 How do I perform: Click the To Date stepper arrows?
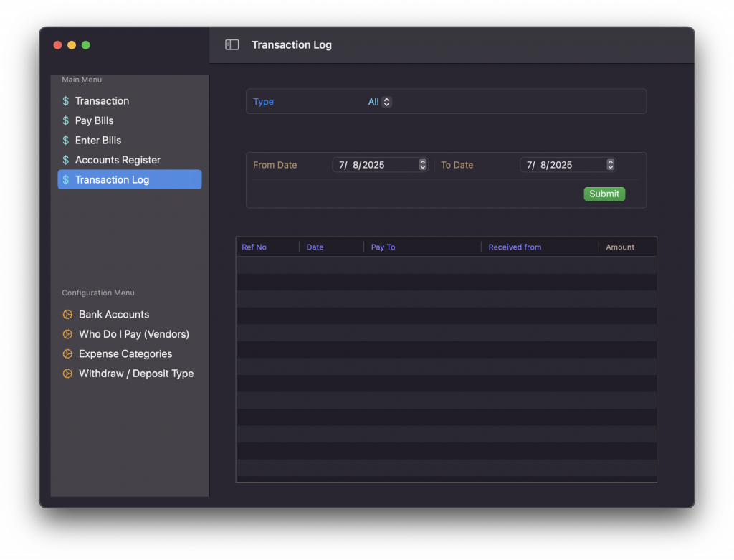[611, 165]
